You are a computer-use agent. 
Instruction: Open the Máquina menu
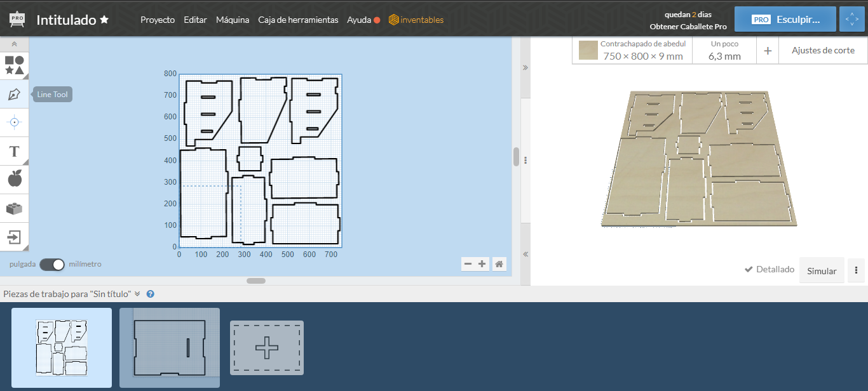pos(233,20)
